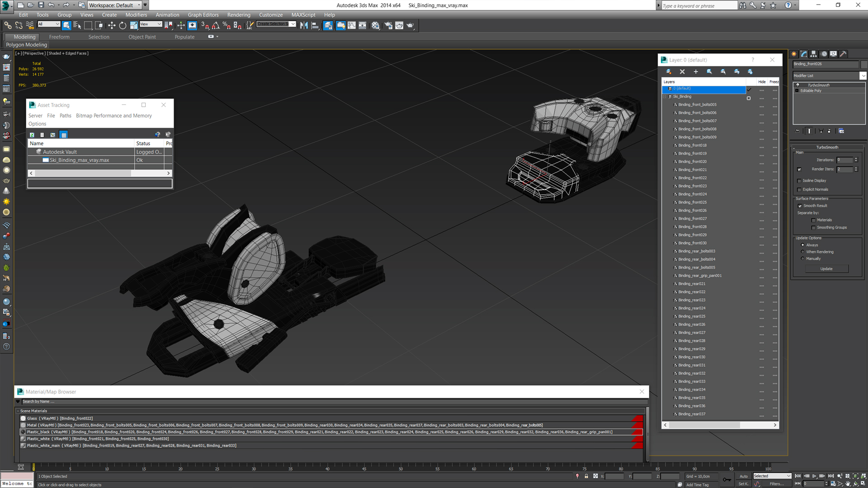Click the Pan View hand icon
Screen dimensions: 868x488
coord(848,483)
